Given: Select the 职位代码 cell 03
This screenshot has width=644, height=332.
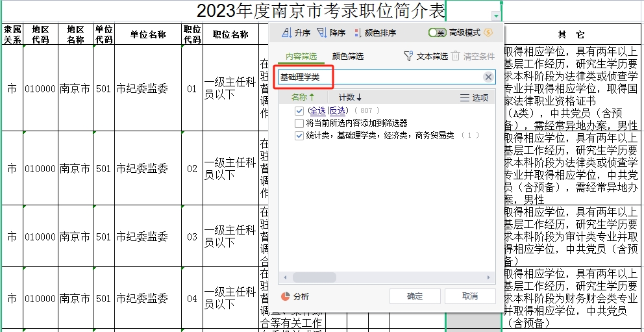Looking at the screenshot, I should click(192, 236).
